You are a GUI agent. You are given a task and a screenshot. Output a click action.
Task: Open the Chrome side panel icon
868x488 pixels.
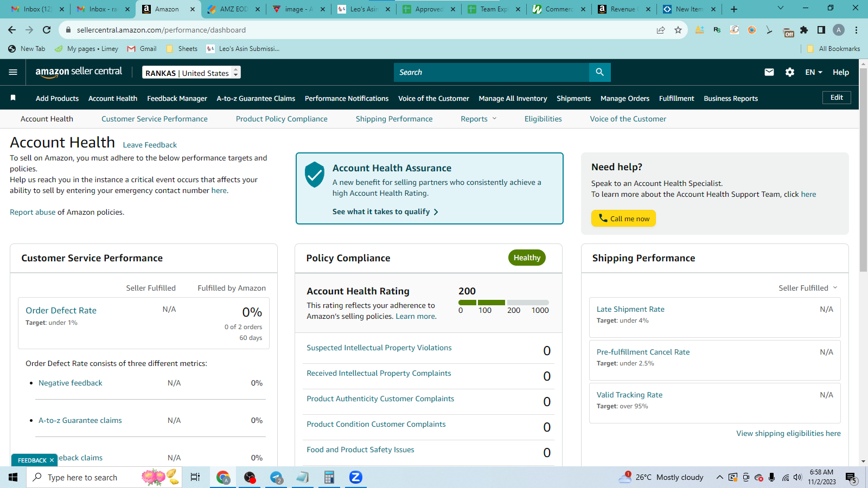click(x=821, y=30)
